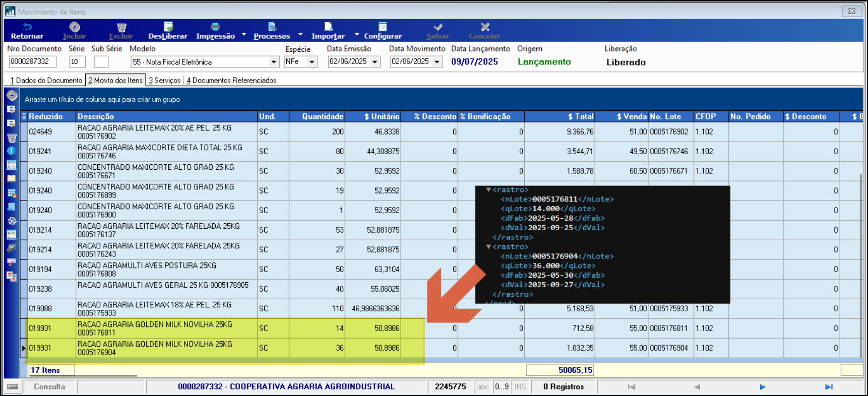Sort by the Quantidade column header
868x396 pixels.
[x=317, y=116]
